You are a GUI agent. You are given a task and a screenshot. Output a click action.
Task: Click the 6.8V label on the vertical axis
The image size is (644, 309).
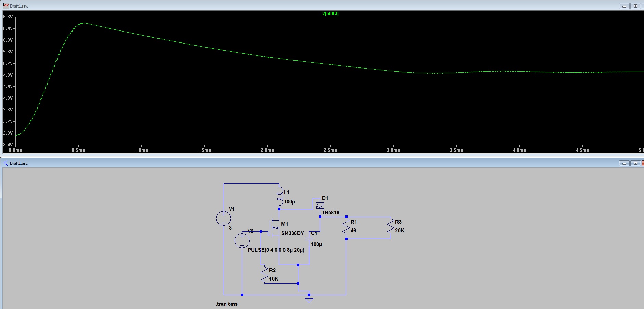tap(8, 17)
